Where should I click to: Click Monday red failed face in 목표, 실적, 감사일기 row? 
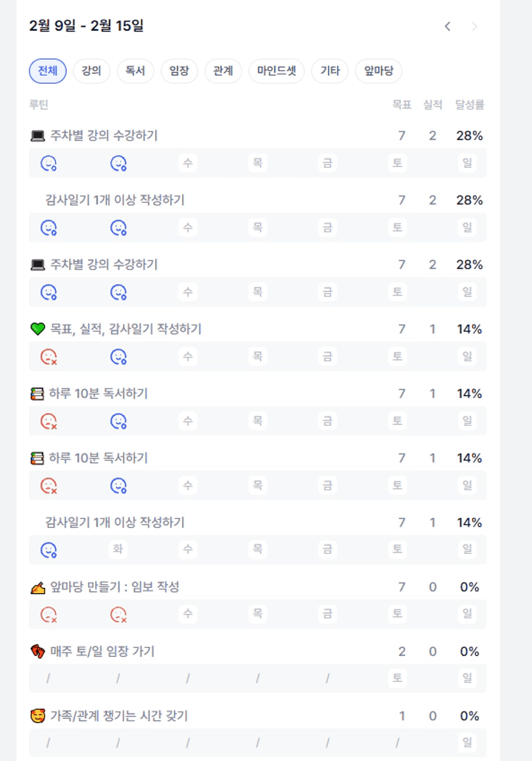[x=49, y=356]
